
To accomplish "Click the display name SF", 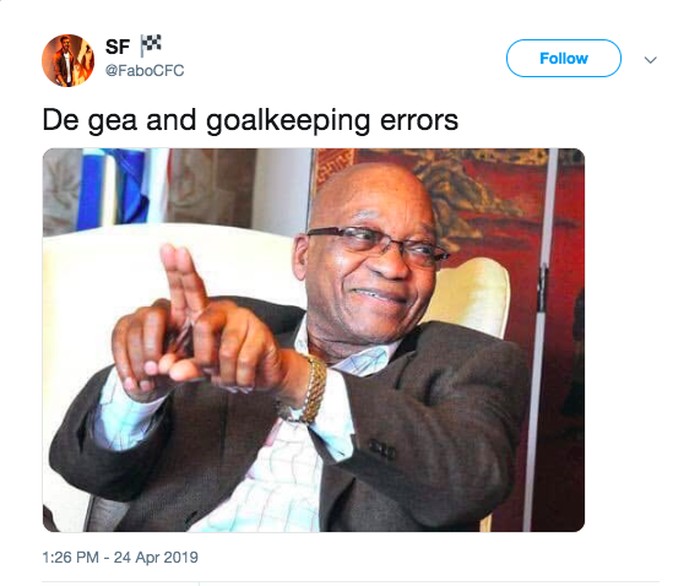I will [x=117, y=47].
